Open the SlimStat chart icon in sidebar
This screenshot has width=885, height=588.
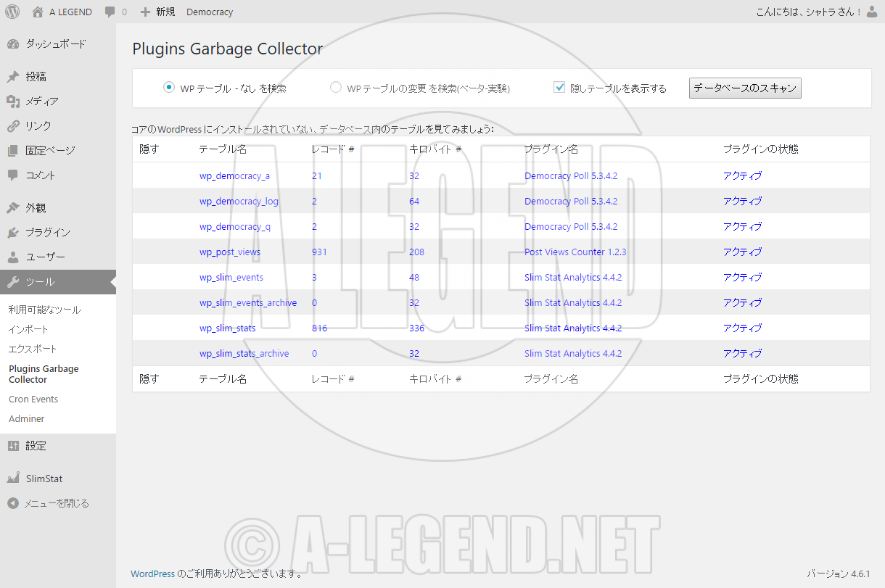coord(13,479)
